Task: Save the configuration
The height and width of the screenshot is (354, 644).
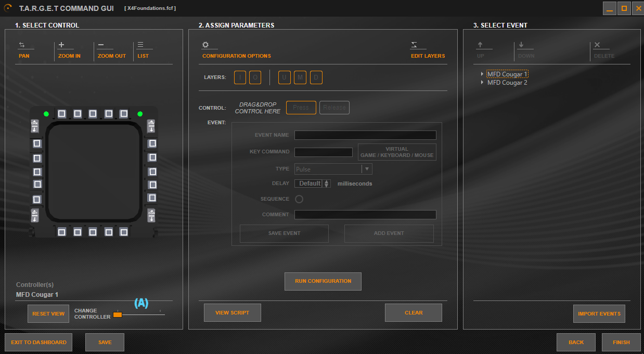Action: click(x=105, y=343)
